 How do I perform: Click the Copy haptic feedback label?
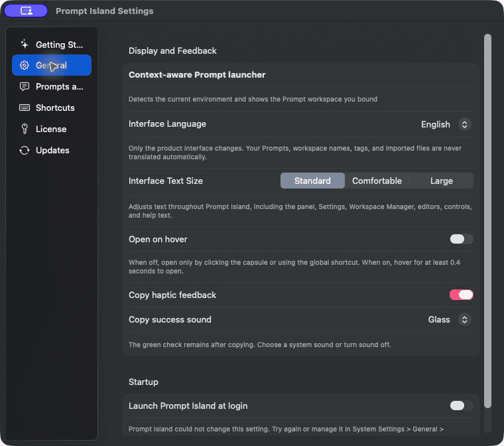tap(172, 295)
